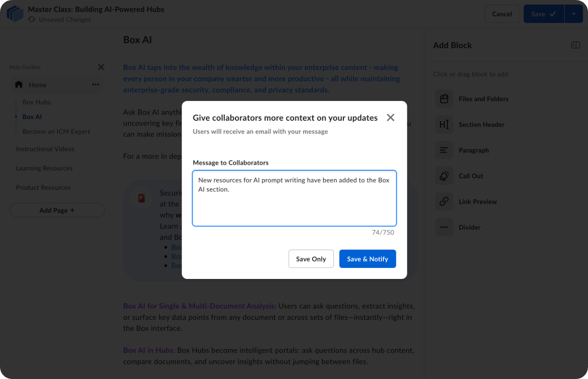The width and height of the screenshot is (588, 379).
Task: Open Home page more options menu
Action: pos(96,85)
